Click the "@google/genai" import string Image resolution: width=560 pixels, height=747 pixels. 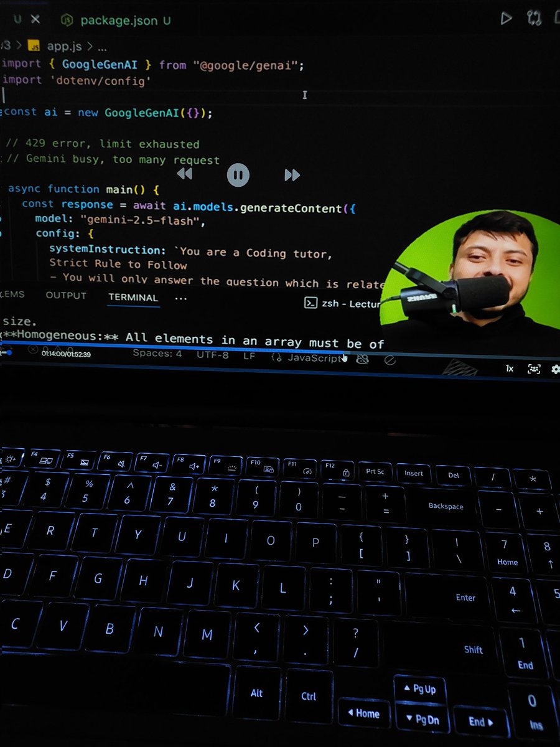[246, 65]
